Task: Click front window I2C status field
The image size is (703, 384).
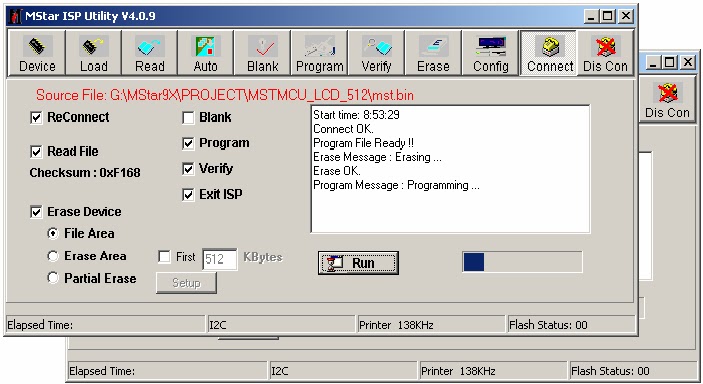Action: (x=281, y=325)
